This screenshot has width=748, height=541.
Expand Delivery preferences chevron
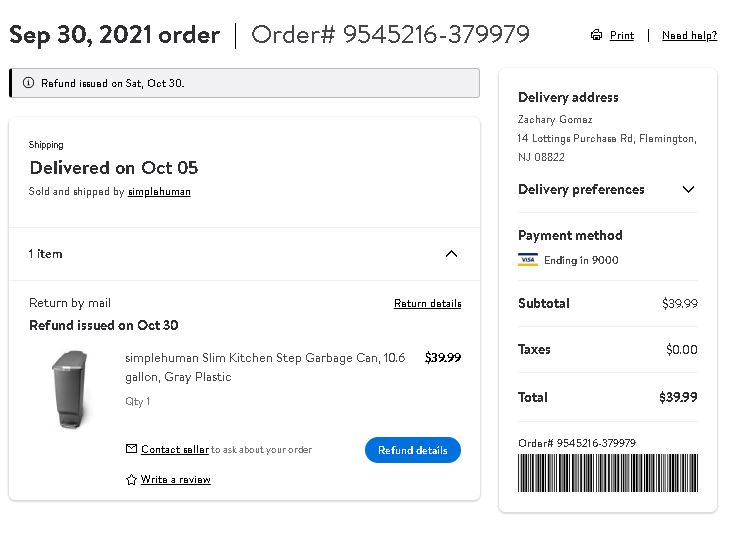tap(688, 189)
